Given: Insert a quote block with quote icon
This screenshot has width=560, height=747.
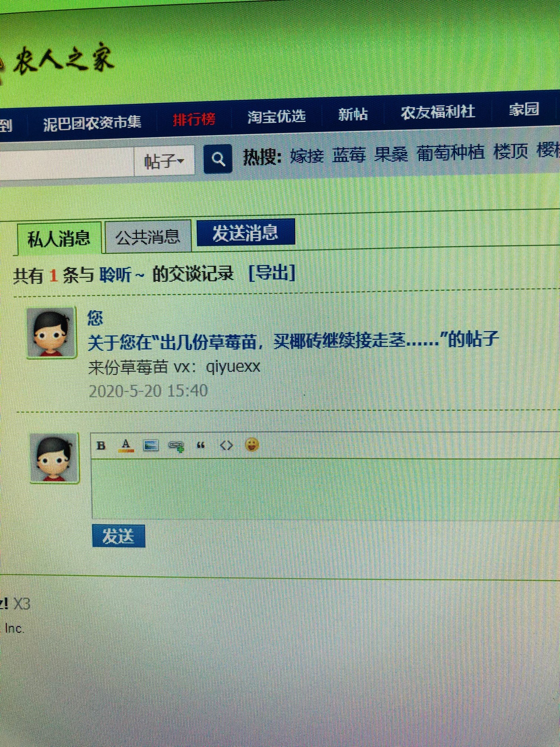Looking at the screenshot, I should point(201,445).
